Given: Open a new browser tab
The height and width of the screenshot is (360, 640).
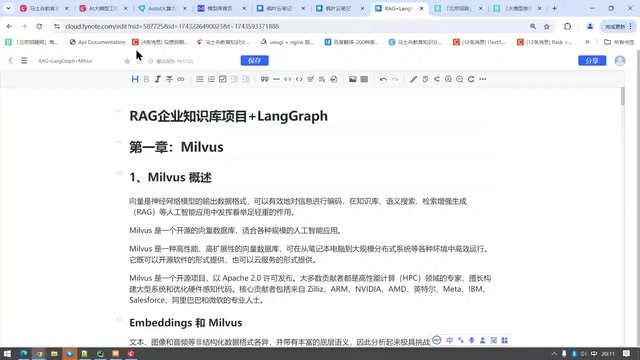Looking at the screenshot, I should (x=554, y=8).
